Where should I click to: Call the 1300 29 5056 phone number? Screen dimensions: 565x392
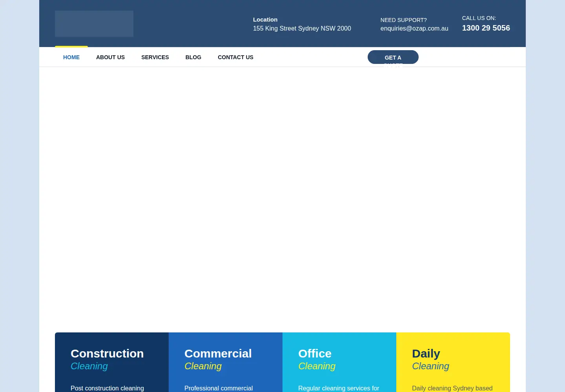pyautogui.click(x=486, y=28)
